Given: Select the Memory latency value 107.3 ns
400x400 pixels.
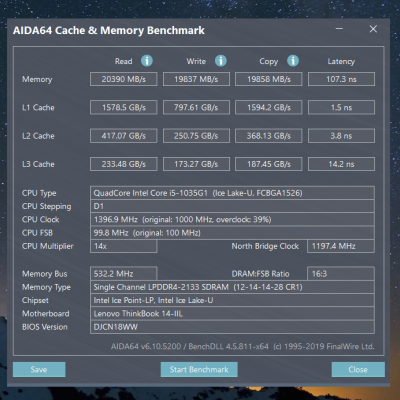Looking at the screenshot, I should [x=341, y=79].
